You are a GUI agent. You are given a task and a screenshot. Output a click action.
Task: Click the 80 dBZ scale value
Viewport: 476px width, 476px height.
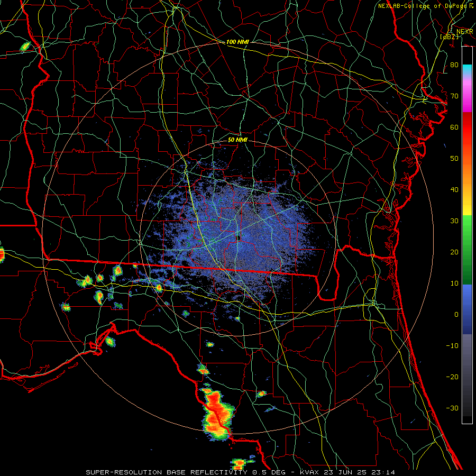click(454, 65)
